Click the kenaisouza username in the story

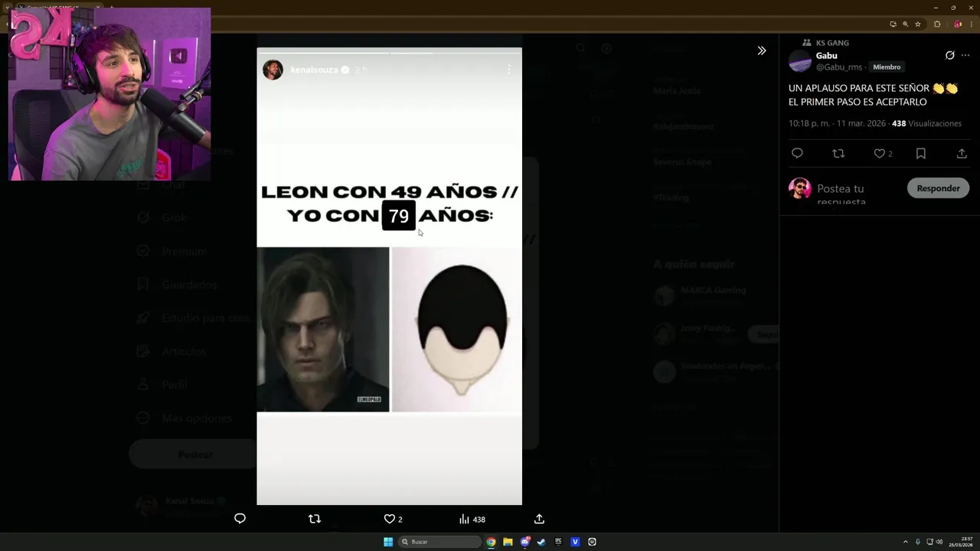(315, 70)
